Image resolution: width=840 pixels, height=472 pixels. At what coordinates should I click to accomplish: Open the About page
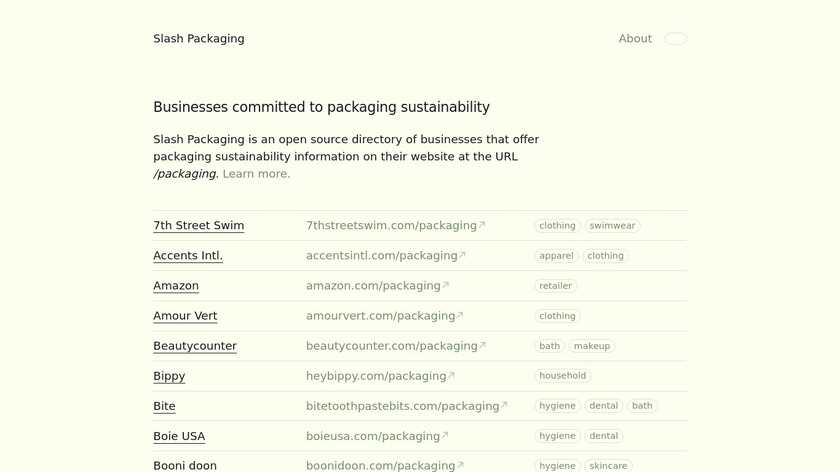pos(634,39)
